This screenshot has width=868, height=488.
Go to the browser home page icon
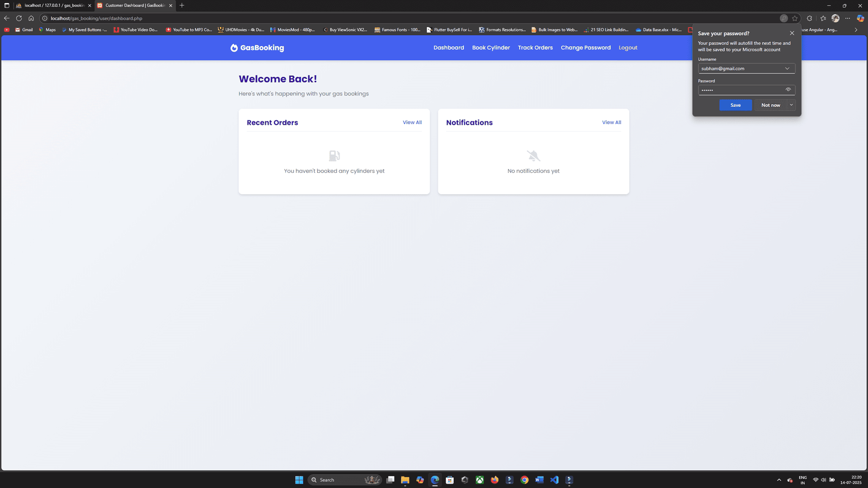tap(31, 18)
